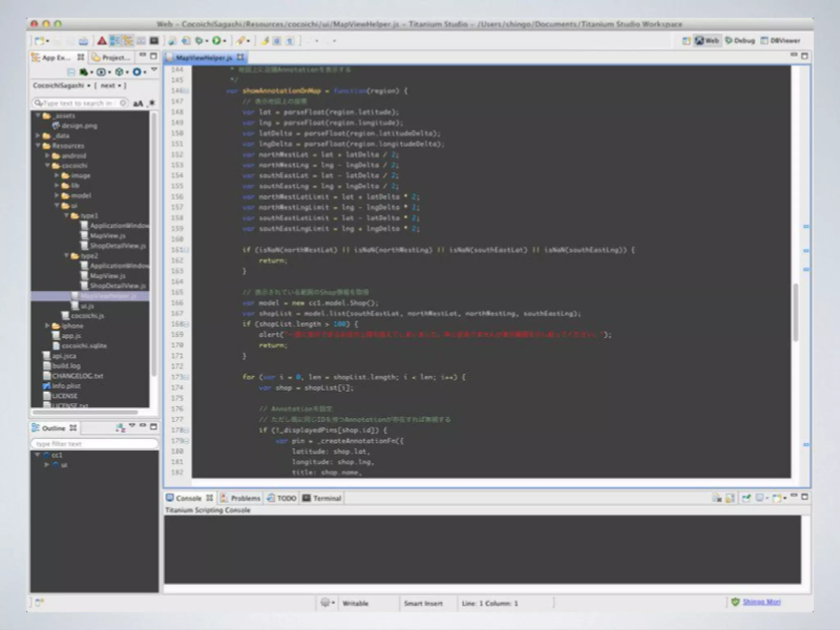Toggle case-sensitive search (aA) in App Explorer
Viewport: 840px width, 630px height.
[138, 103]
